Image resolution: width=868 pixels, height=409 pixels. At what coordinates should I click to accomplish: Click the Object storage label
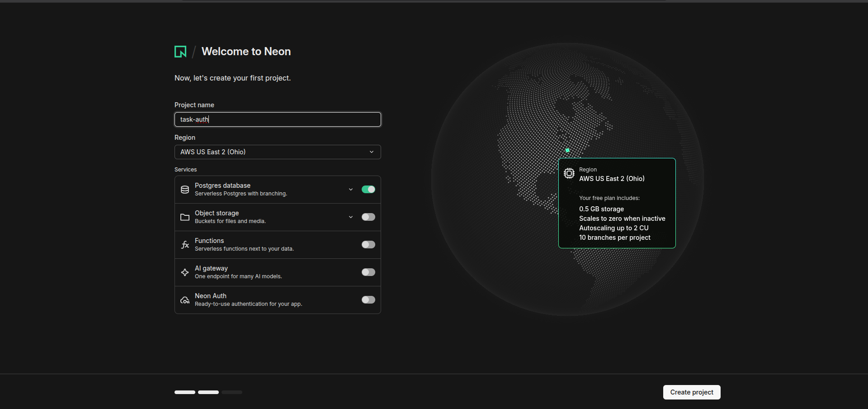[217, 213]
